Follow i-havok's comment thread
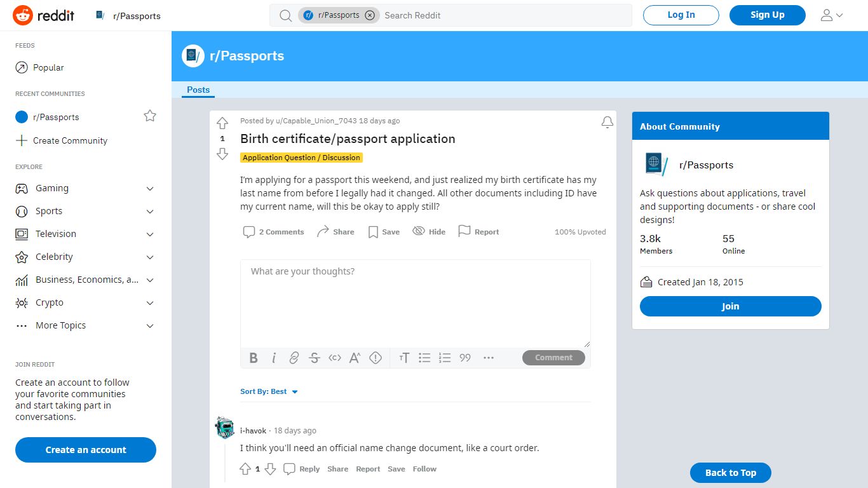The width and height of the screenshot is (868, 488). 424,469
